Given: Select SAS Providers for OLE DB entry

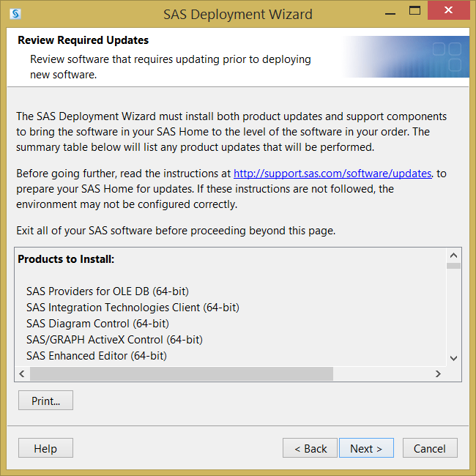Looking at the screenshot, I should pos(108,291).
